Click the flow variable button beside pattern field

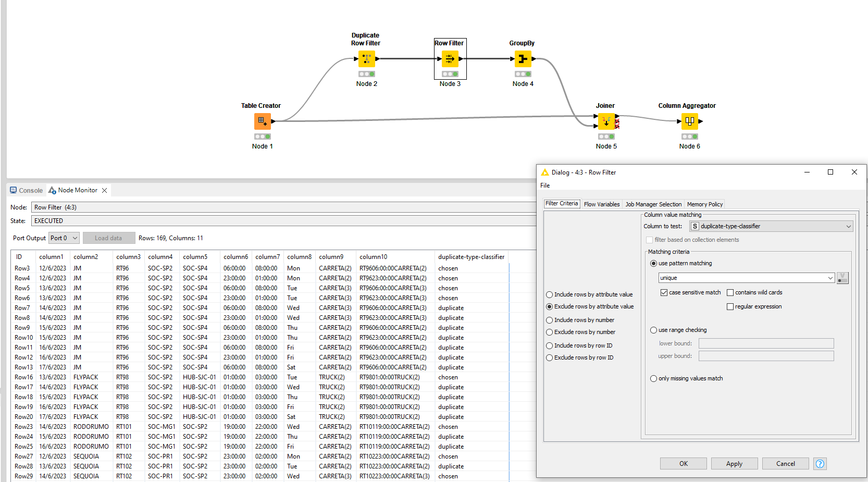pyautogui.click(x=842, y=278)
